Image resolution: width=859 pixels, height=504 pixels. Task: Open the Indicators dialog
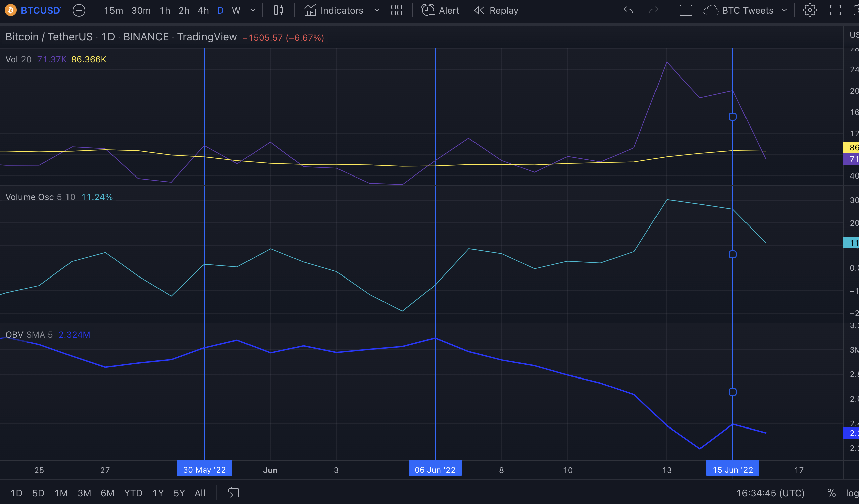[x=334, y=10]
